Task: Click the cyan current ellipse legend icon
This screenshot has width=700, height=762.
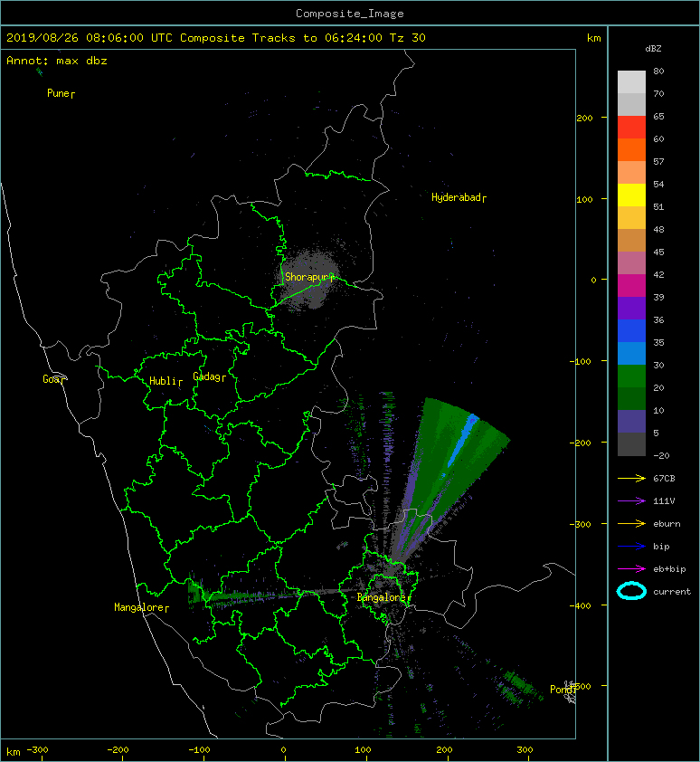Action: pos(631,592)
